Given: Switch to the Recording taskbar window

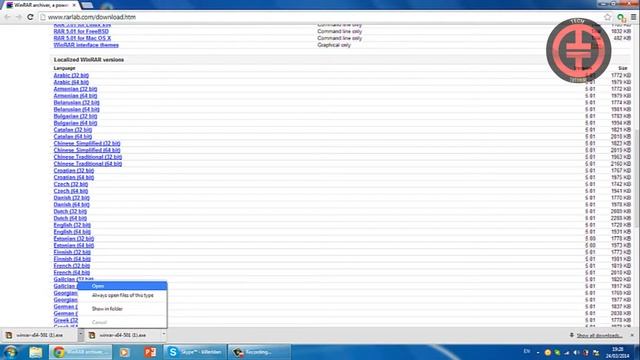Looking at the screenshot, I should point(259,352).
